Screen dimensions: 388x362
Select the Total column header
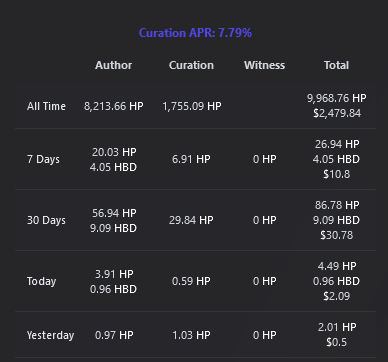tap(336, 65)
